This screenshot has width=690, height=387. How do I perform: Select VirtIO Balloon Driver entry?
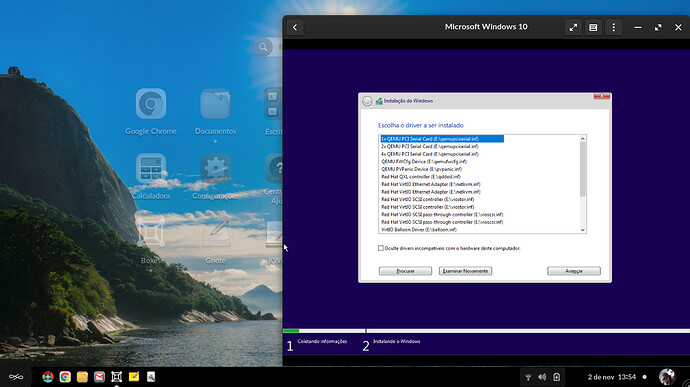[x=418, y=230]
